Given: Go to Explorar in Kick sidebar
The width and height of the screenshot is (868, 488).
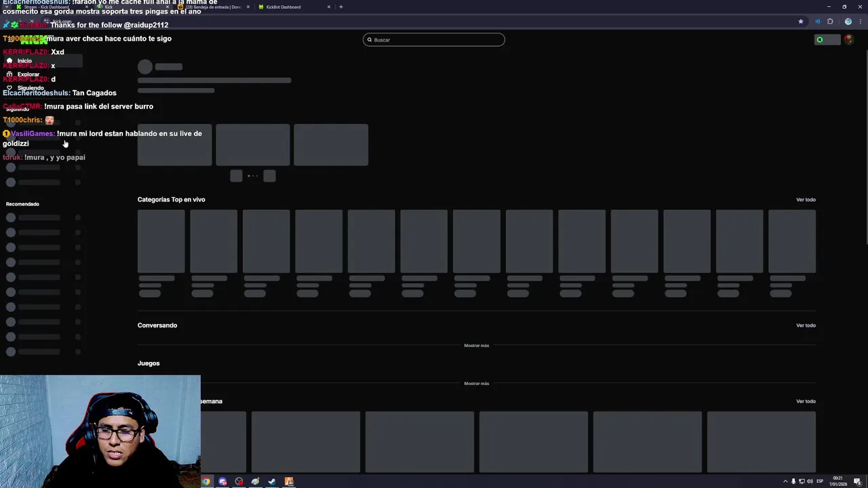Looking at the screenshot, I should [28, 75].
